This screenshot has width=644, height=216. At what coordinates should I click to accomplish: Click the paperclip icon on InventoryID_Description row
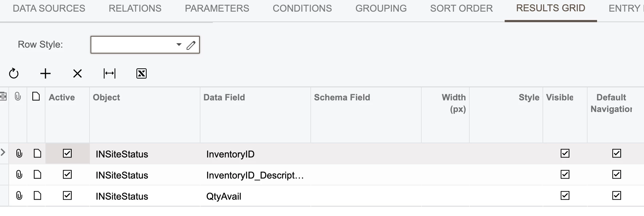19,175
